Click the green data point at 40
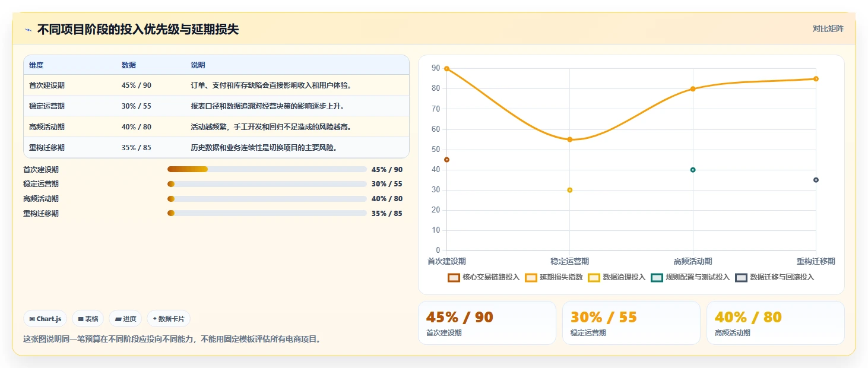The height and width of the screenshot is (368, 868). coord(693,170)
